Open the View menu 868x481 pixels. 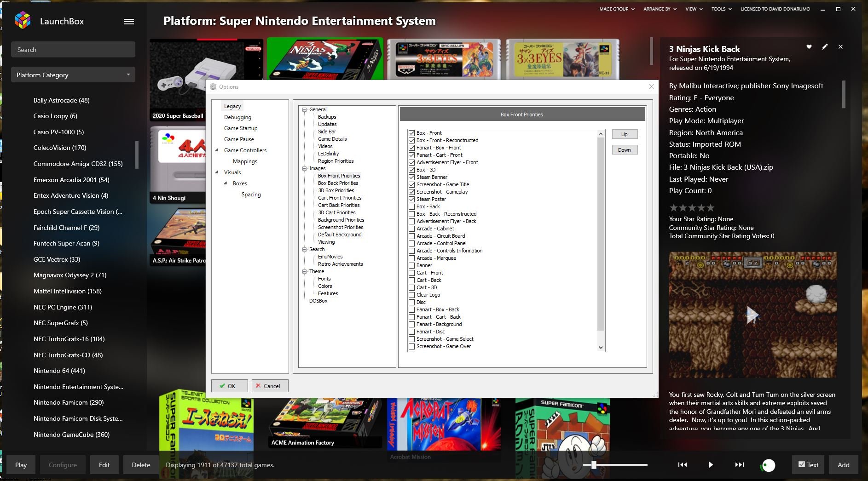(x=694, y=9)
